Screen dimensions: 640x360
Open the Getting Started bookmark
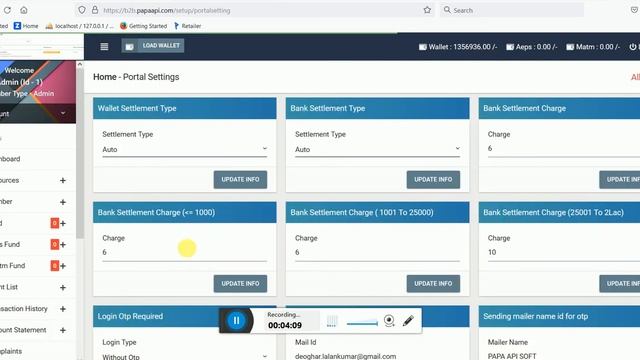(143, 26)
